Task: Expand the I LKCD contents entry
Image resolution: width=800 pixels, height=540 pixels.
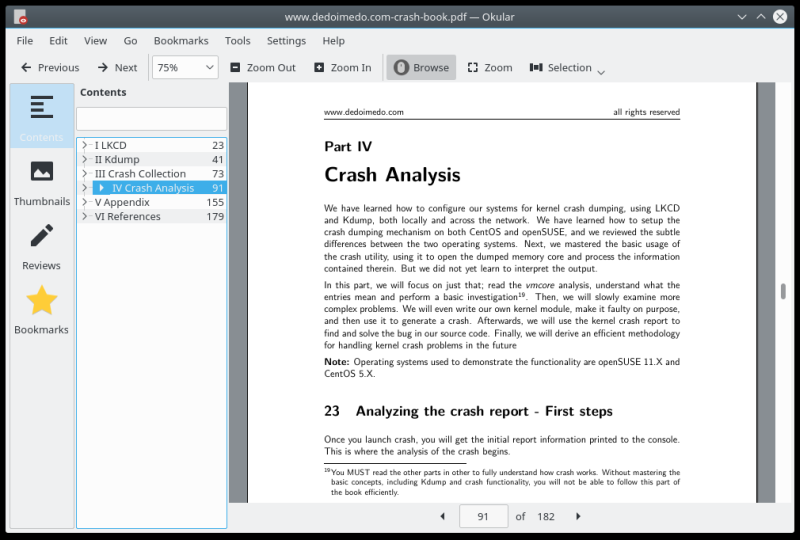Action: point(85,145)
